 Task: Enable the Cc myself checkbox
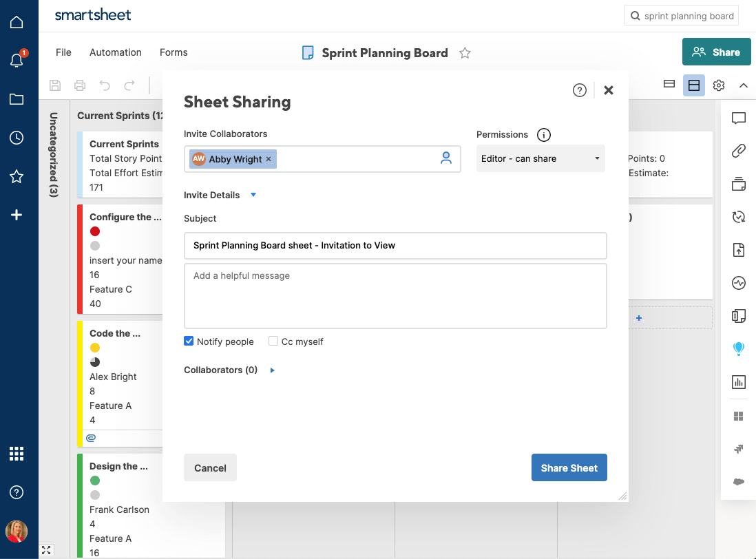273,341
